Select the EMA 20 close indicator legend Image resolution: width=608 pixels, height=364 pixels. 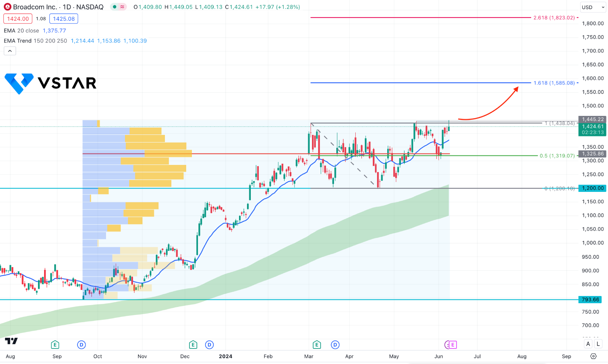pos(21,30)
